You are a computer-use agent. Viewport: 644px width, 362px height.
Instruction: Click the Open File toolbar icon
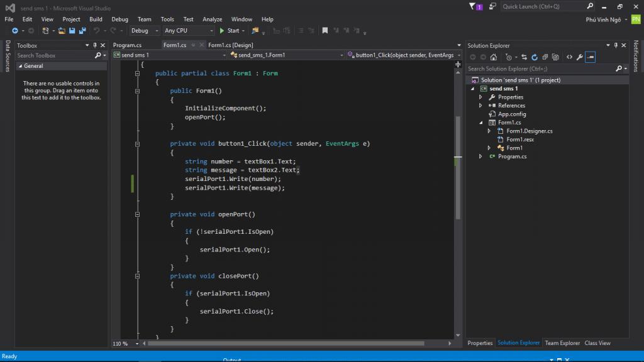point(62,30)
